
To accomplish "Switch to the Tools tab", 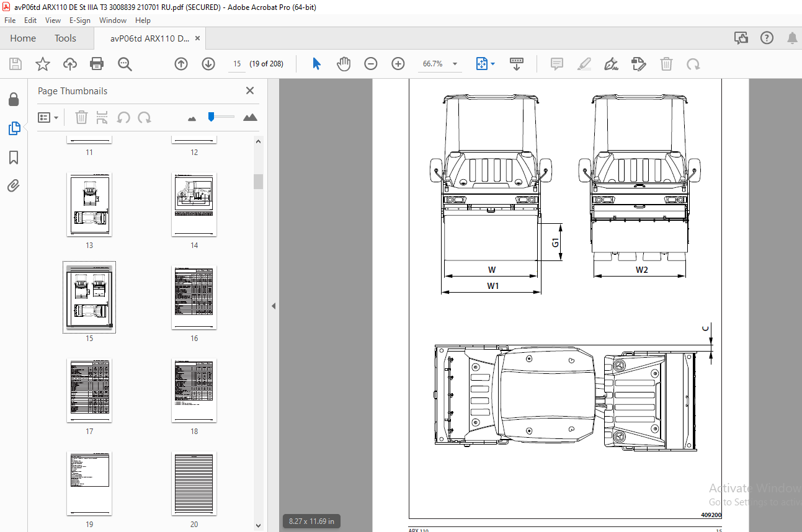I will coord(65,38).
